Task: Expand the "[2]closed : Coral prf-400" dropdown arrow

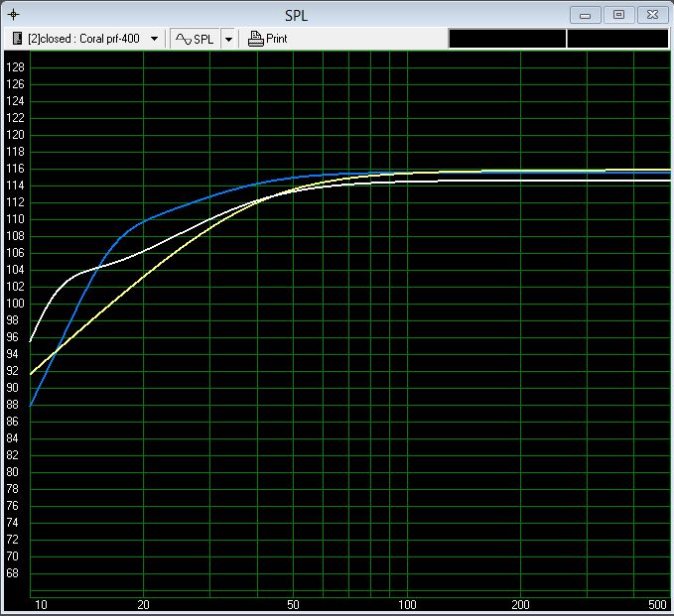Action: [154, 39]
